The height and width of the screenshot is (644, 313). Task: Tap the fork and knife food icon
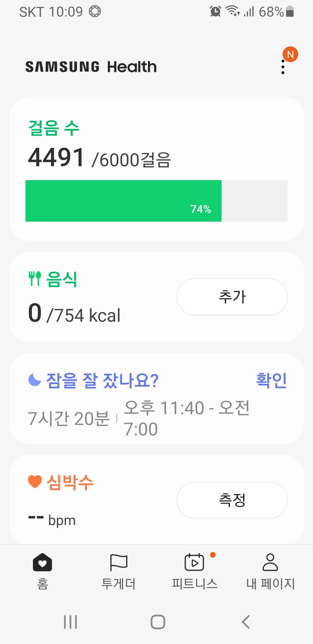click(35, 279)
